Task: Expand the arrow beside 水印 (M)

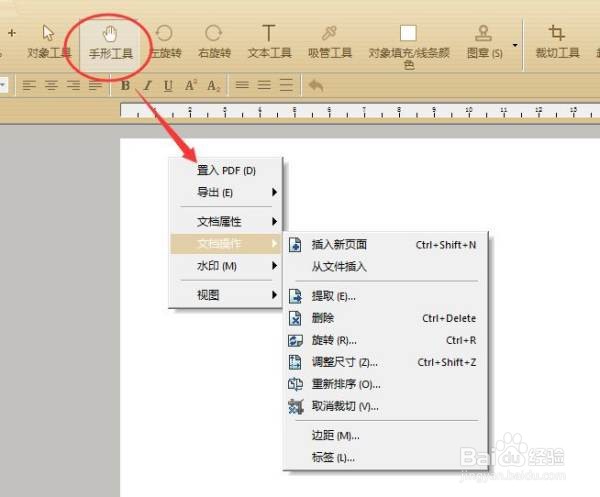Action: coord(274,266)
